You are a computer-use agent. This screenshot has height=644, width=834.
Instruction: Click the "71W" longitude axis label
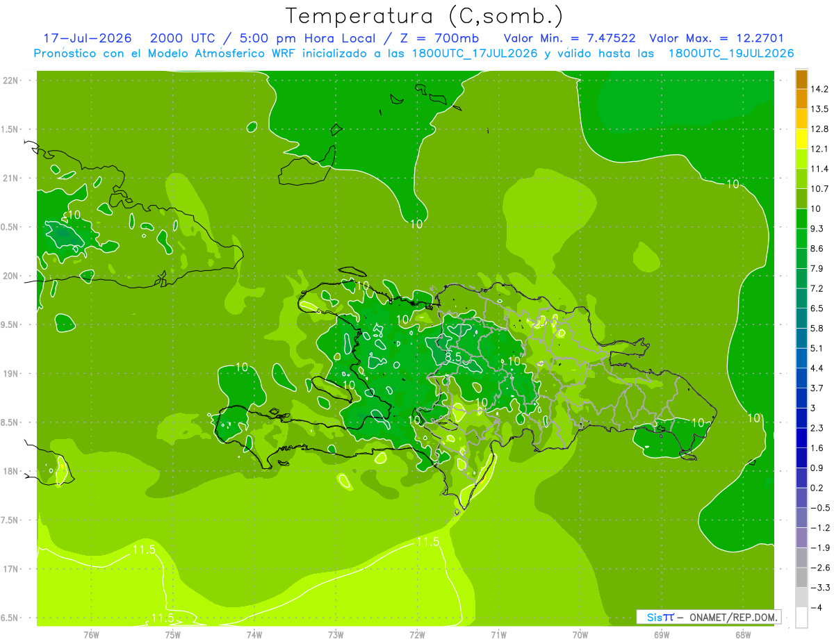click(498, 634)
